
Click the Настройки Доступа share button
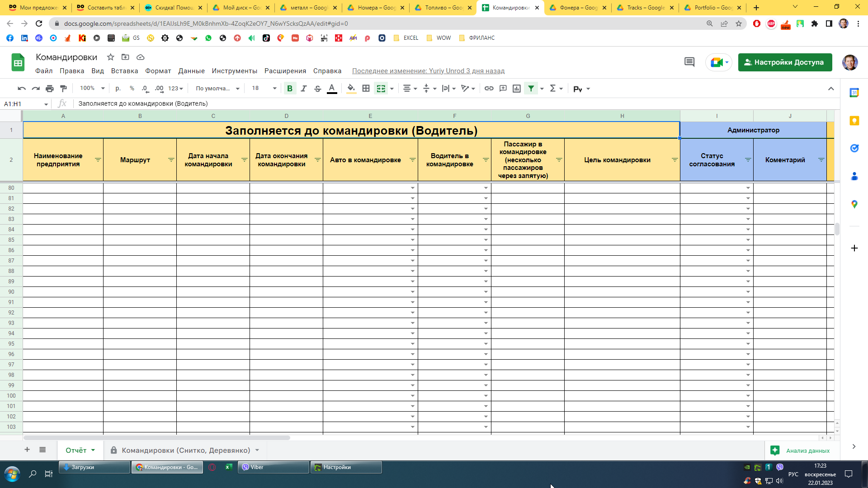coord(785,62)
